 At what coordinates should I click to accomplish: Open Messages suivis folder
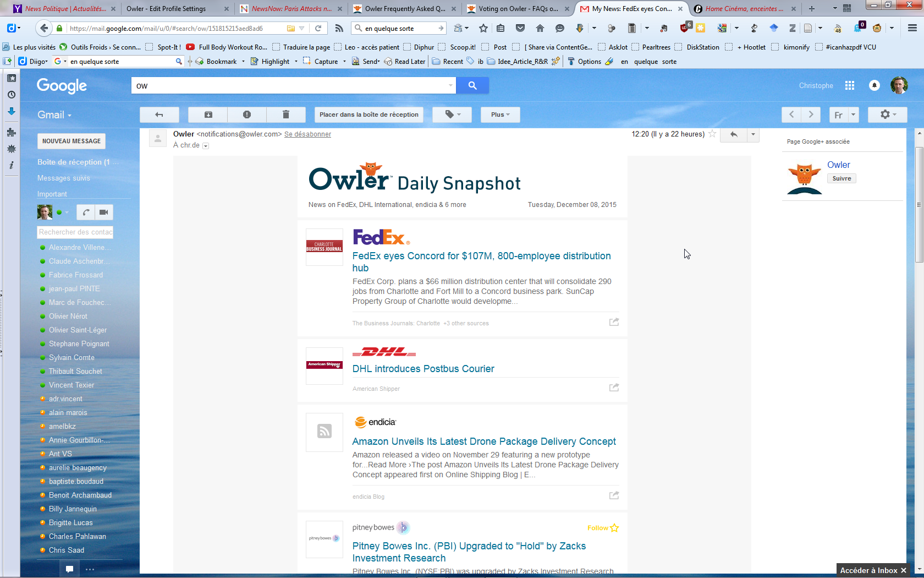(x=64, y=178)
